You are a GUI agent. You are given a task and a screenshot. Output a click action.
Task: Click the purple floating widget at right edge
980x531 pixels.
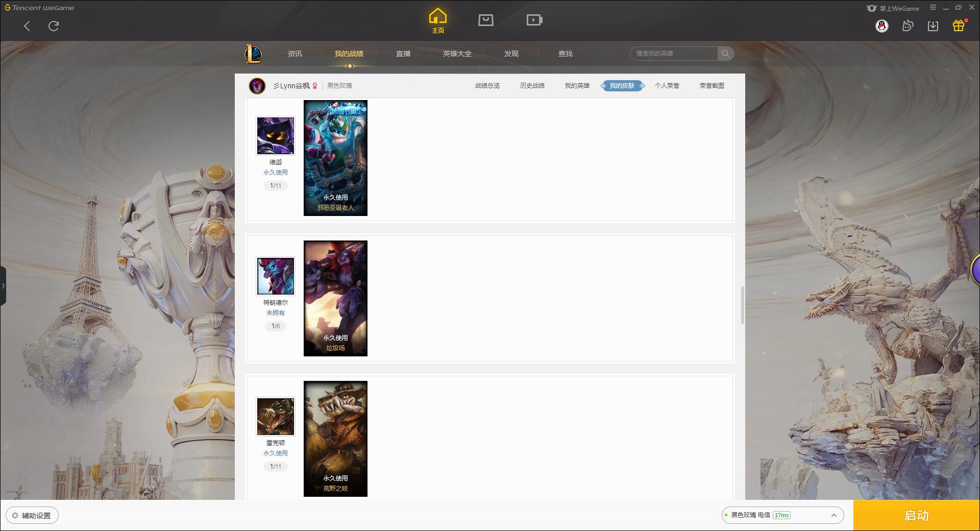coord(975,271)
